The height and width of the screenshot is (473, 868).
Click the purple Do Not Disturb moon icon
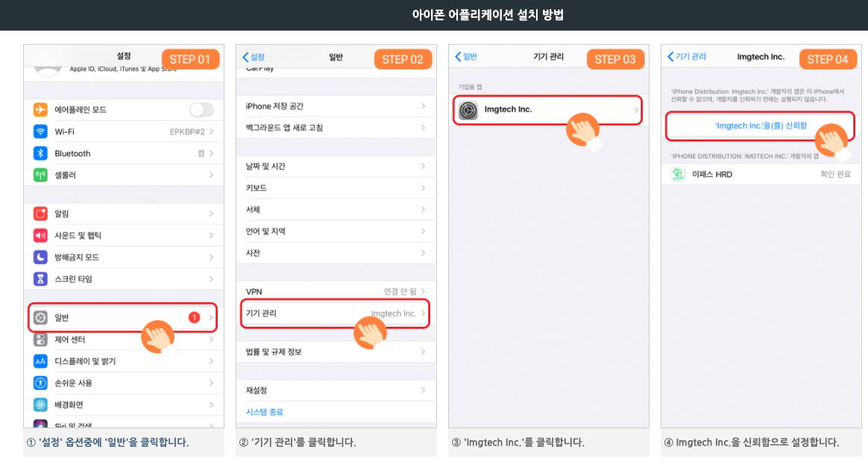(x=40, y=257)
